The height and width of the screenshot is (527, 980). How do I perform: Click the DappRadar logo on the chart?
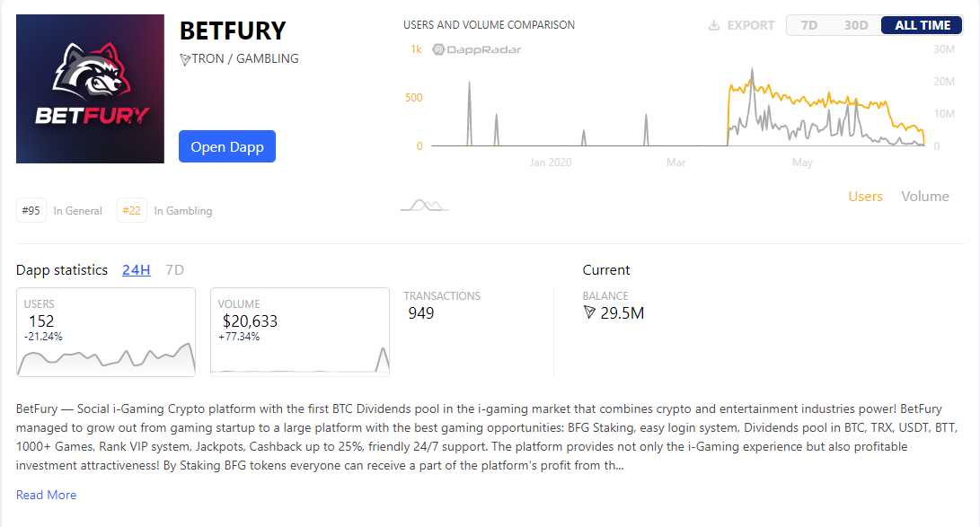click(x=477, y=49)
